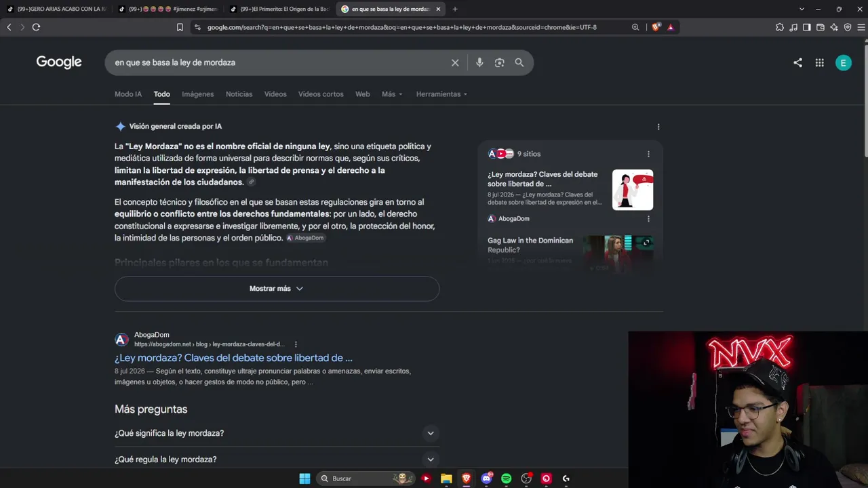The width and height of the screenshot is (868, 488).
Task: Copy link icon after first AI paragraph
Action: 252,182
